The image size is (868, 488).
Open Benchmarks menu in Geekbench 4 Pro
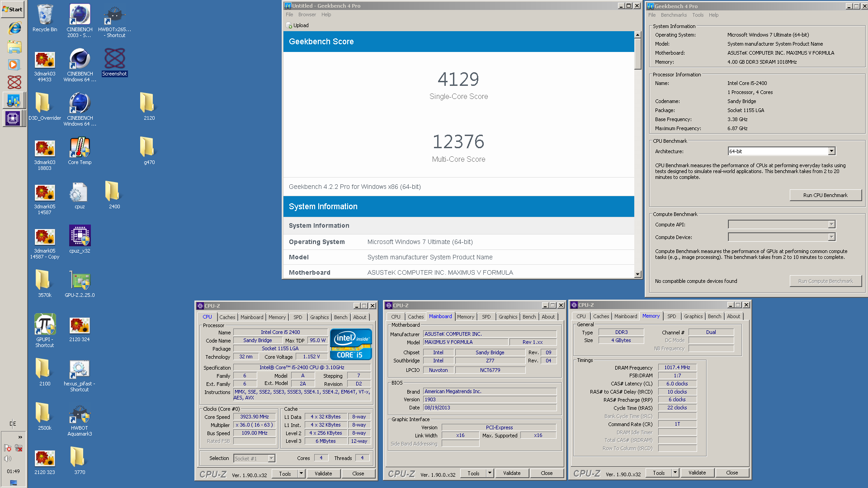tap(674, 15)
